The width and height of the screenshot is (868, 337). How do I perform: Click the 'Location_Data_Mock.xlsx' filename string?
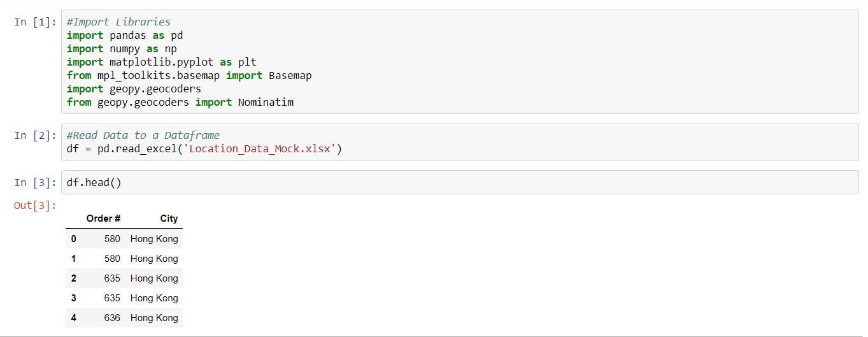(x=264, y=149)
